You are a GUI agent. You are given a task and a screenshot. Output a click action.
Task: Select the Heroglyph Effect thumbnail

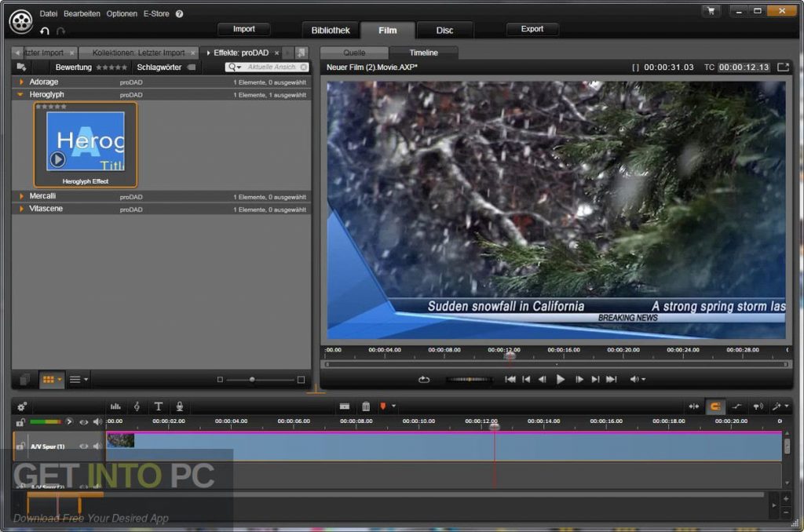[86, 144]
